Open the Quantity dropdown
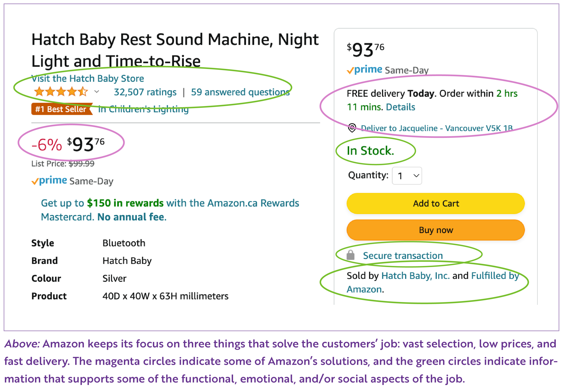563x392 pixels. click(x=406, y=176)
